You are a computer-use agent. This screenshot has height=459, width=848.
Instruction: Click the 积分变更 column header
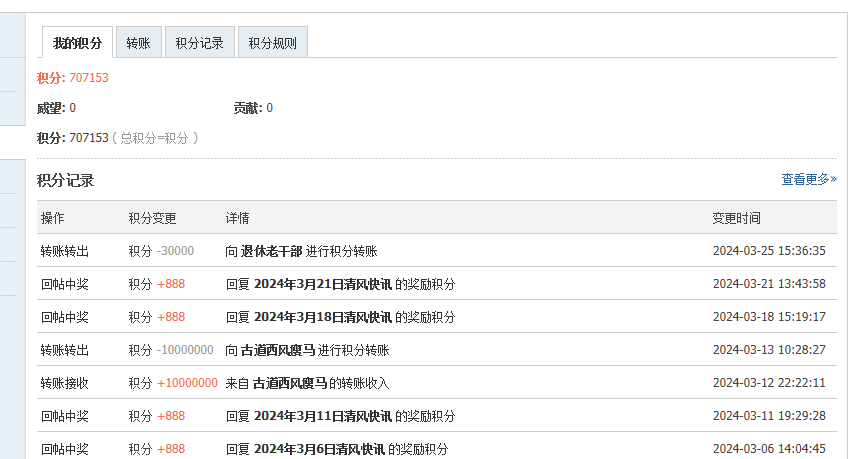152,218
